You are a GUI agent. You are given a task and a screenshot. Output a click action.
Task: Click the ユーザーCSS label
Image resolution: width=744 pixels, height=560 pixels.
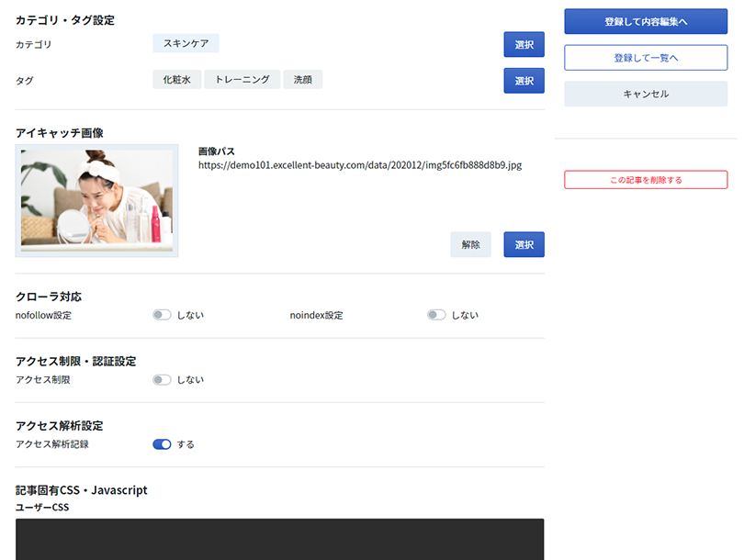coord(42,508)
